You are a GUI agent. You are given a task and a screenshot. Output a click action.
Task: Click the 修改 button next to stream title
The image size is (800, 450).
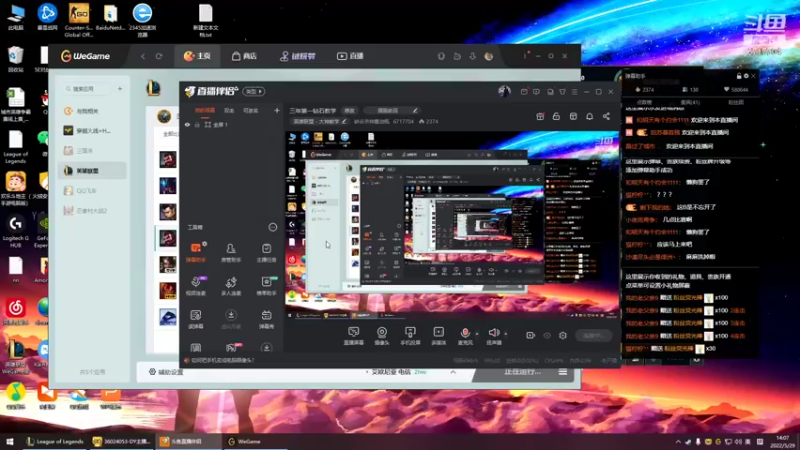349,110
